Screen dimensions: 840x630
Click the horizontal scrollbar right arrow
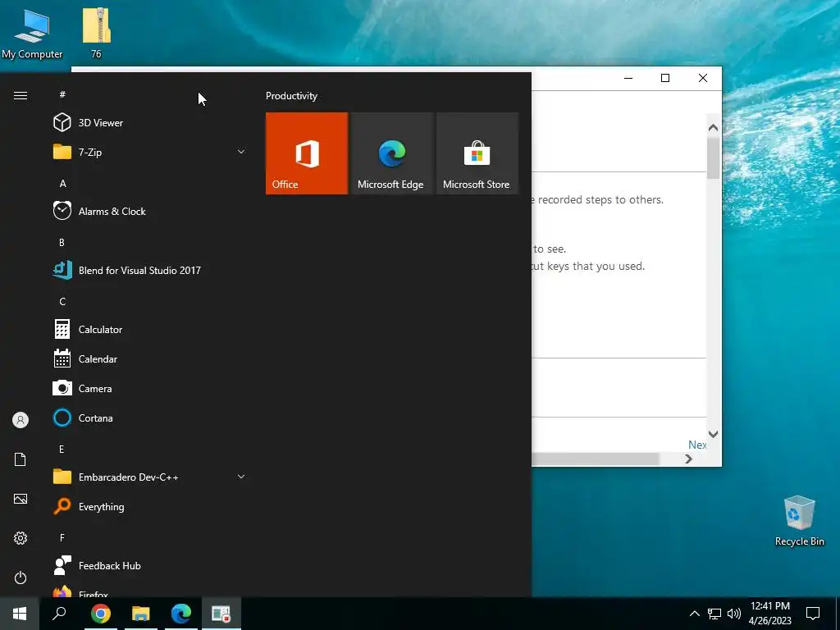click(x=688, y=459)
